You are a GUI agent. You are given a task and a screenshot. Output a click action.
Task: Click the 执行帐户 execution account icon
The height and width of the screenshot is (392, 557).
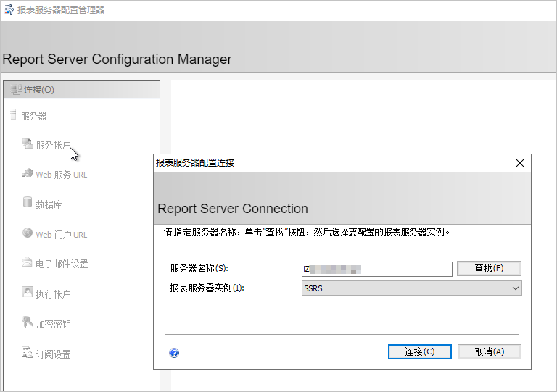point(28,292)
